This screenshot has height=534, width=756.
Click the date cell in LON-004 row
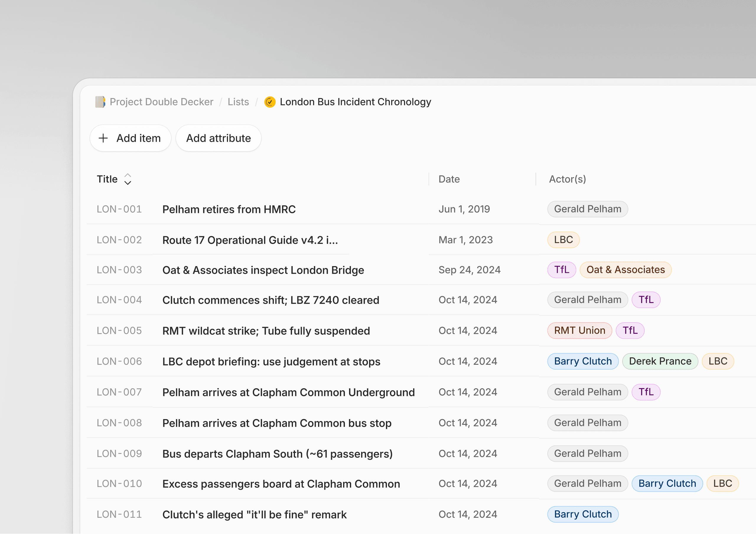point(468,300)
